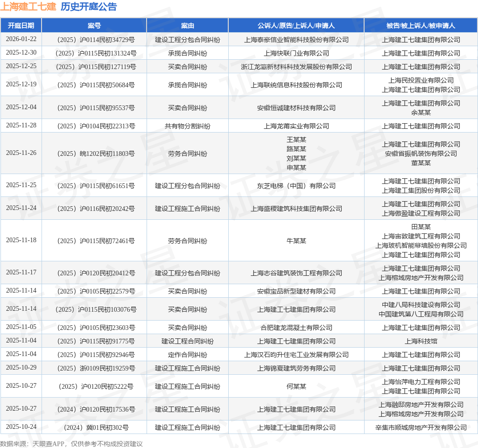Screen dimensions: 478x448
Task: Click defendant 上海科技馆
Action: pyautogui.click(x=421, y=341)
